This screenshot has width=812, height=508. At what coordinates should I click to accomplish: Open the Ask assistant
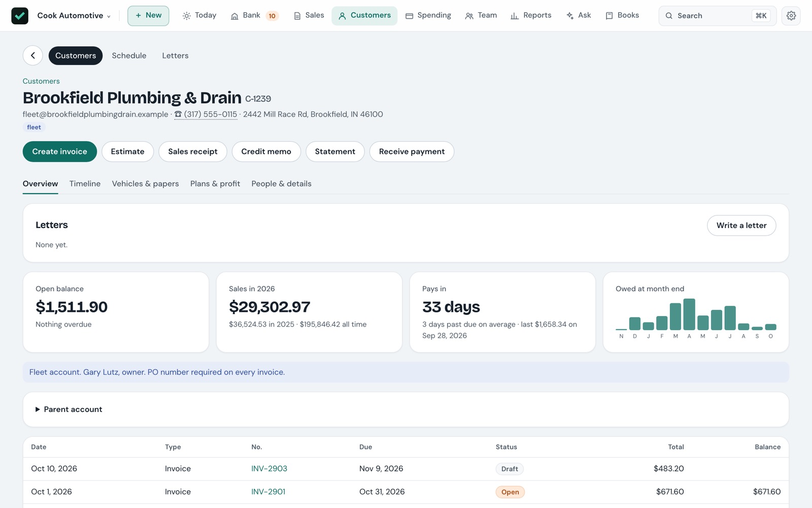pyautogui.click(x=579, y=16)
